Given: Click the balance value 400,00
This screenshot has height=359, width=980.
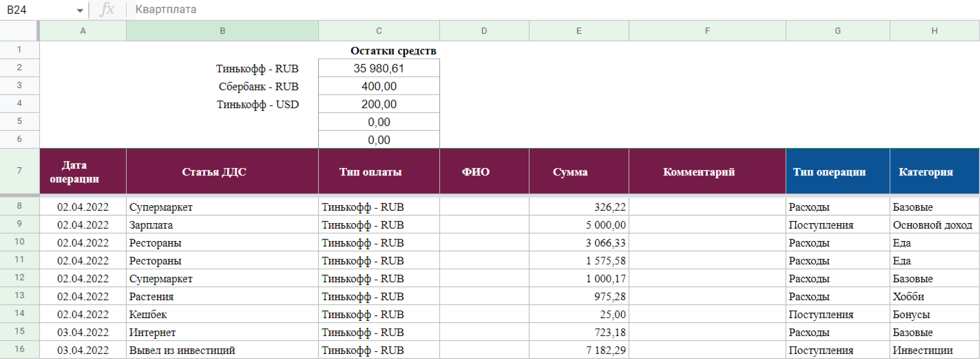Looking at the screenshot, I should click(x=379, y=86).
